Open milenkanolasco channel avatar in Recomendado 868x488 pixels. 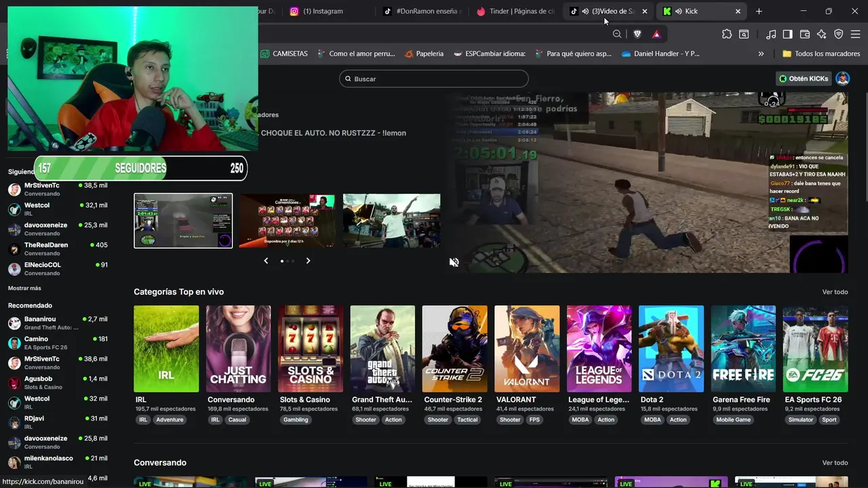coord(14,463)
